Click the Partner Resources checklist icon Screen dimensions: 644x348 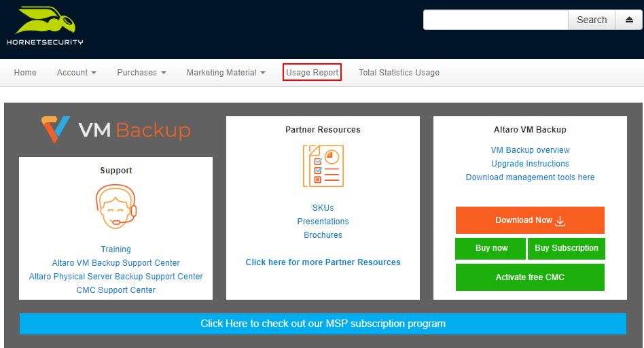323,166
